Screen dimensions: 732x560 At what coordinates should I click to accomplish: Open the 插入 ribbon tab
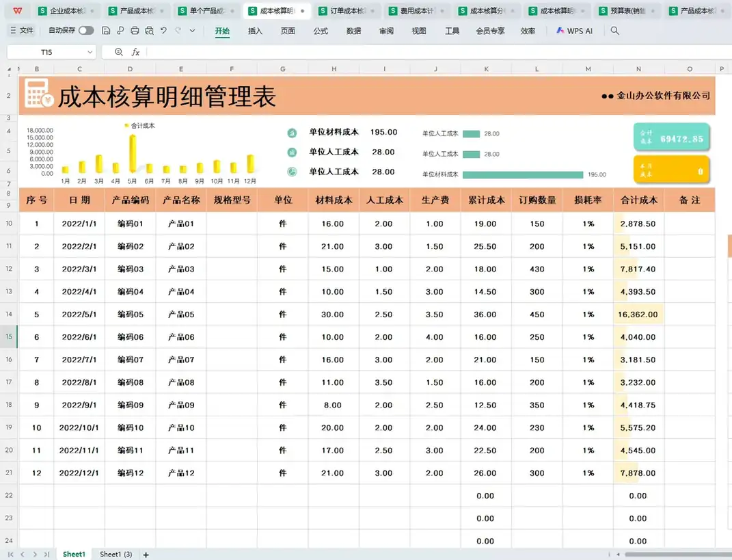(x=255, y=31)
